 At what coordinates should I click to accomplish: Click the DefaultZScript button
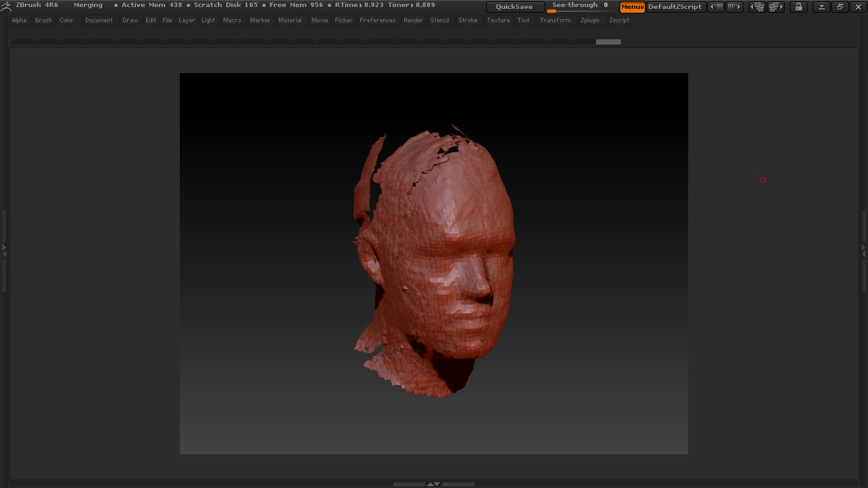pyautogui.click(x=675, y=7)
